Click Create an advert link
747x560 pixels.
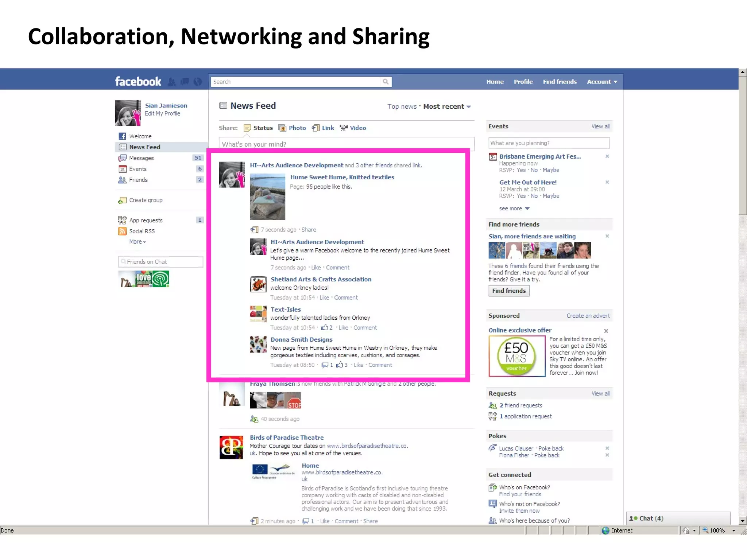tap(588, 316)
